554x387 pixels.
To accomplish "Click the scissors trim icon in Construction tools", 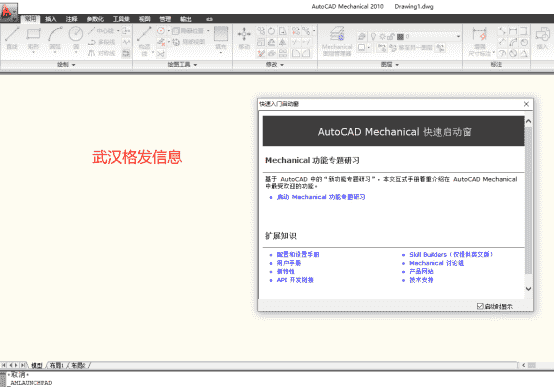I will (x=161, y=54).
